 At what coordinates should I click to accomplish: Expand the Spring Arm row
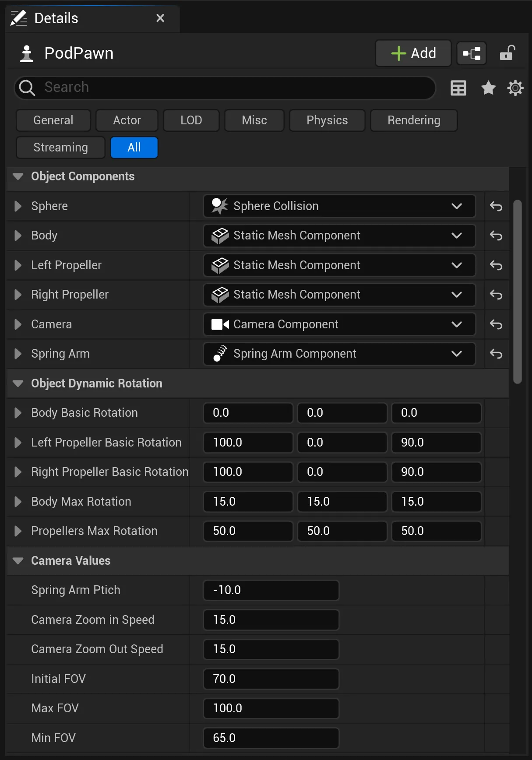pos(18,354)
